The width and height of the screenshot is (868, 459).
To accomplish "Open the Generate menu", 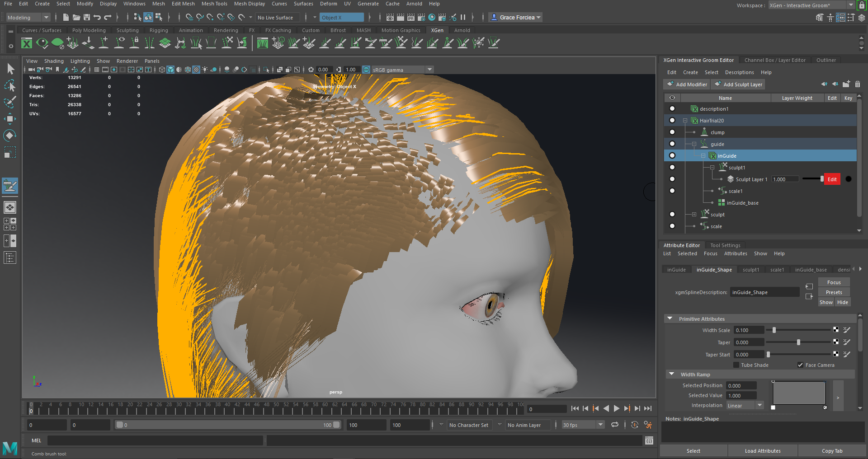I will [368, 4].
